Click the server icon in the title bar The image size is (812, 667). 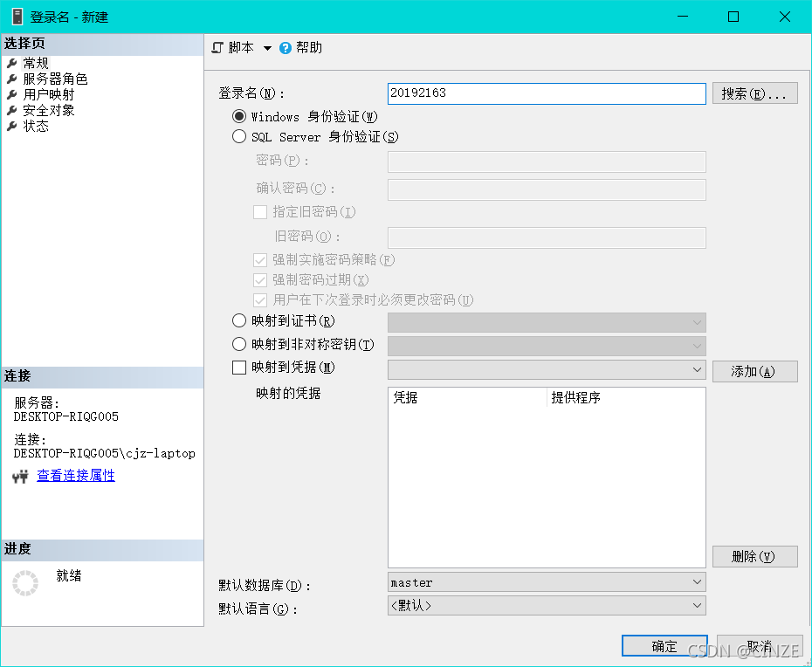click(x=17, y=17)
